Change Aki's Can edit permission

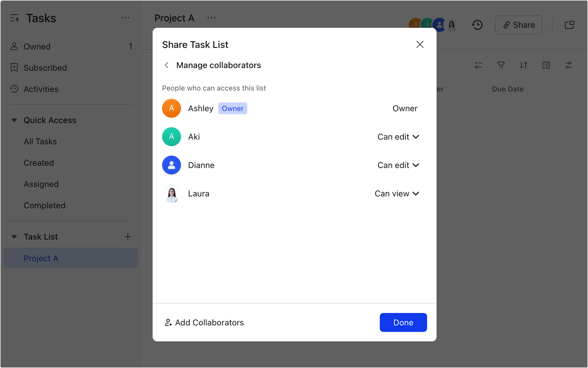[x=398, y=137]
